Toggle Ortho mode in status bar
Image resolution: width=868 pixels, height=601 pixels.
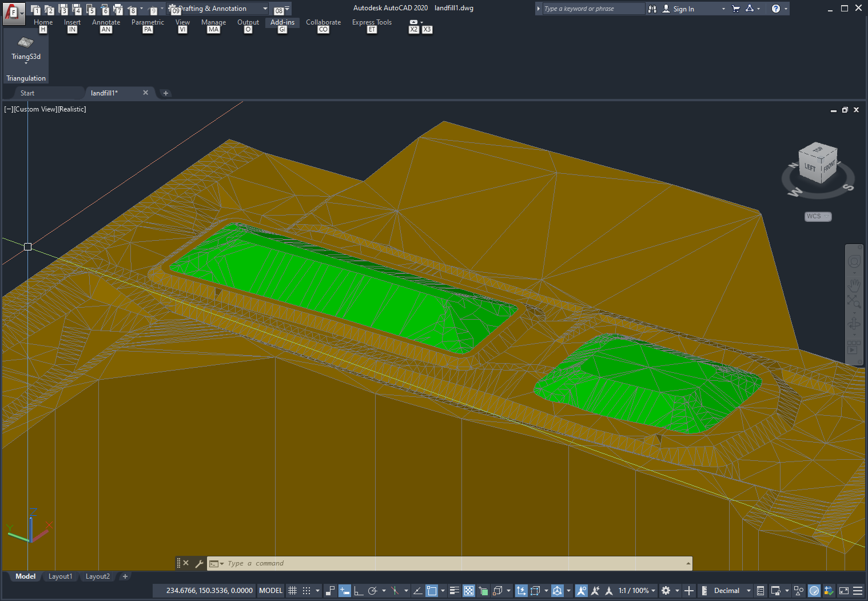click(359, 591)
